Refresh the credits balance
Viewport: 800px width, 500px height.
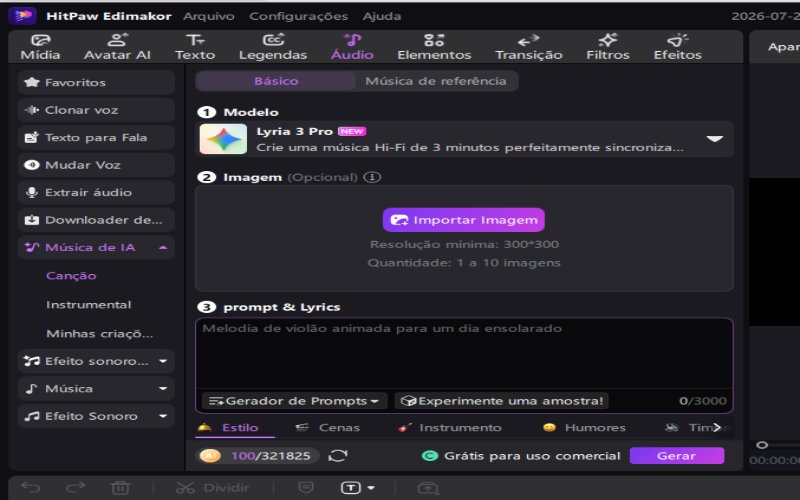338,456
